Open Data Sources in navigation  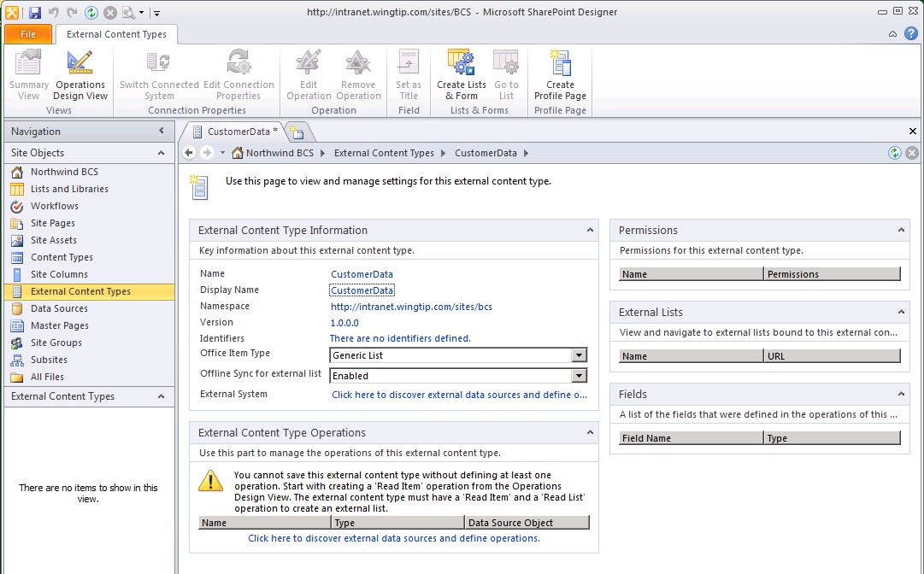coord(59,307)
